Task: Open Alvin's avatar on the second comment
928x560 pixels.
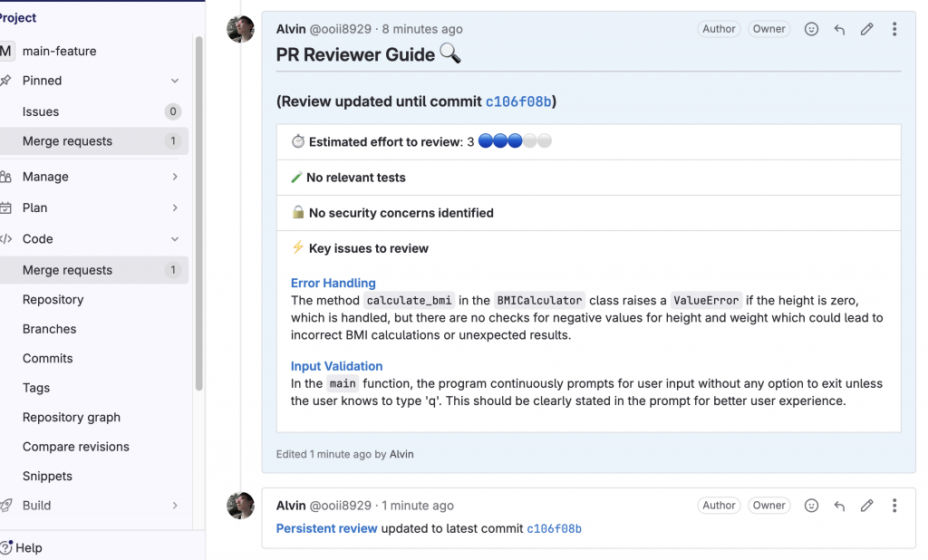Action: pos(240,506)
